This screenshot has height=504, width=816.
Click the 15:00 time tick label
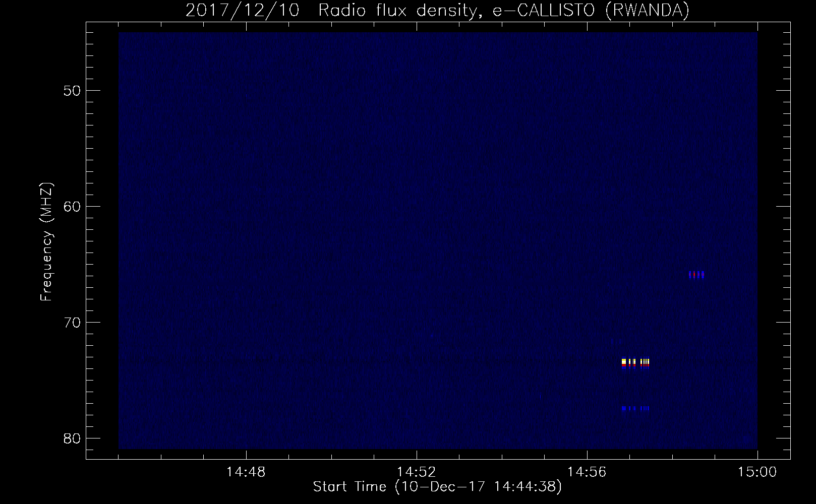[x=757, y=472]
